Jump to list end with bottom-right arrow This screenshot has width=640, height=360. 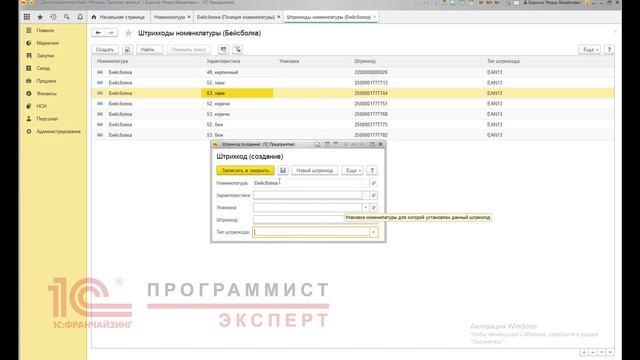[x=610, y=352]
